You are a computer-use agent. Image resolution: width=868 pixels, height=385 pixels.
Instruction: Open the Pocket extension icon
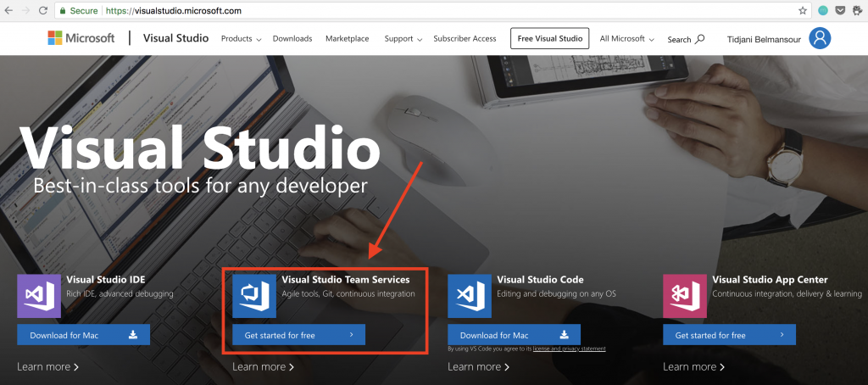click(x=840, y=10)
